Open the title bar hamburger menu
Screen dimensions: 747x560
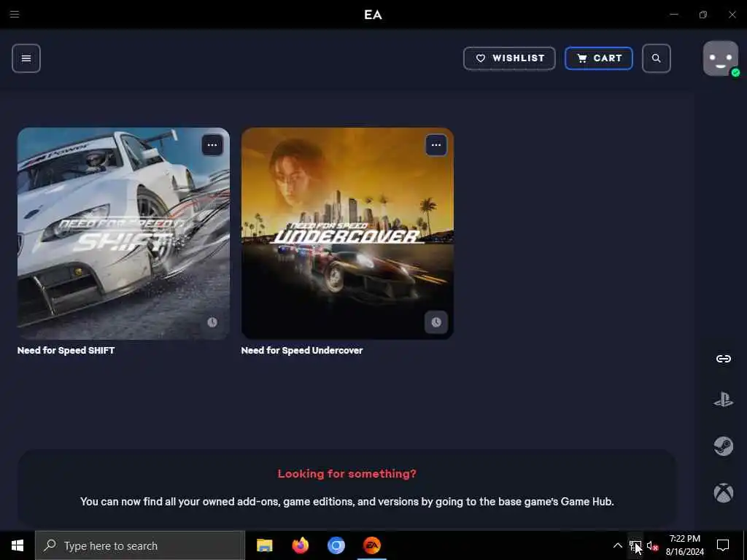(x=15, y=15)
